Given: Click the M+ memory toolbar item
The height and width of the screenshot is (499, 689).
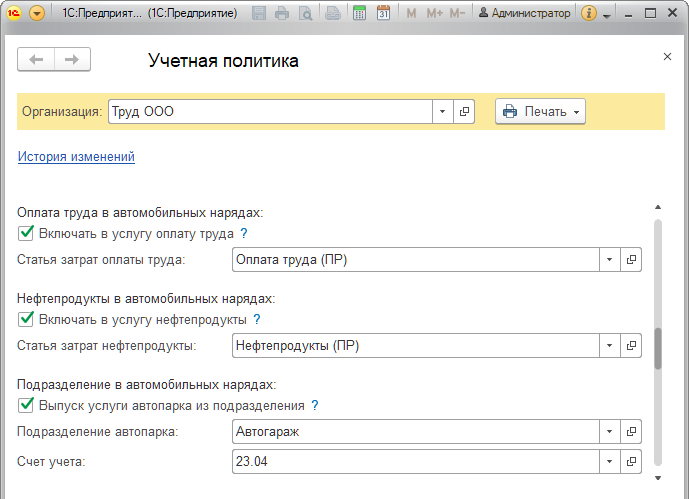Looking at the screenshot, I should 435,14.
